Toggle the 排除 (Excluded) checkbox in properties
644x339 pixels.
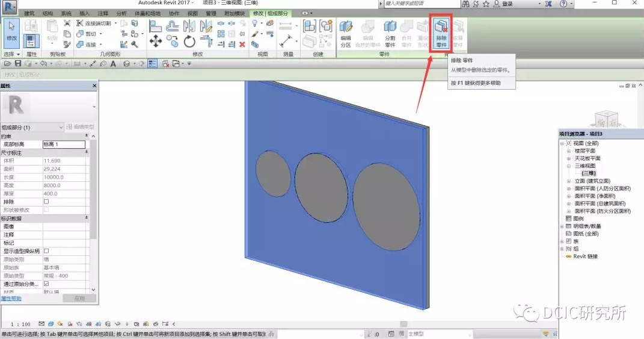[x=46, y=202]
